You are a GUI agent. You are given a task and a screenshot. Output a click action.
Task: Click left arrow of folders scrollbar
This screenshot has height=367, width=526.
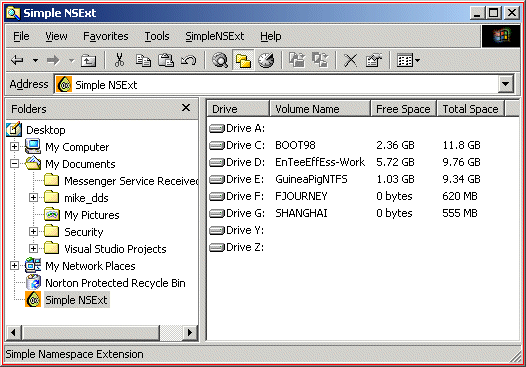(13, 332)
